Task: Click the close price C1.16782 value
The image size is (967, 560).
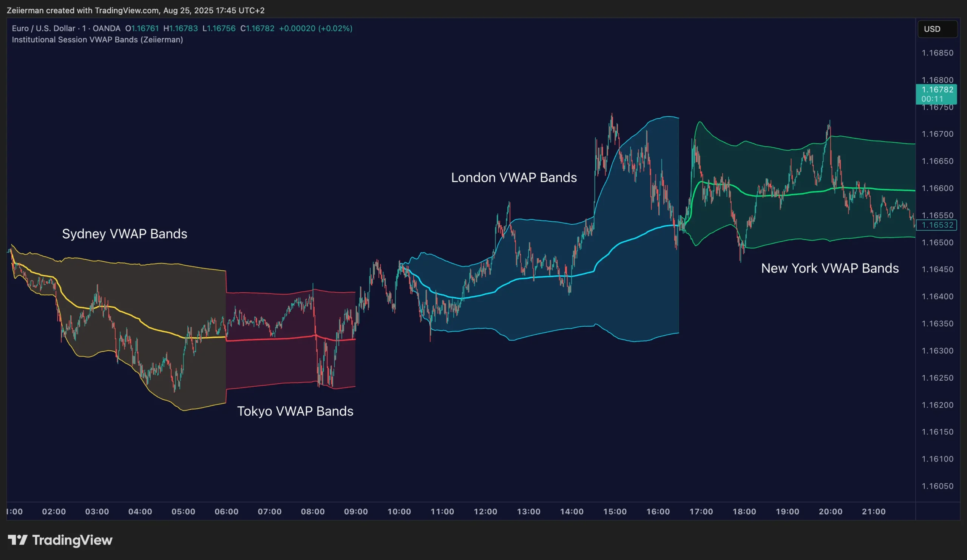Action: coord(257,28)
